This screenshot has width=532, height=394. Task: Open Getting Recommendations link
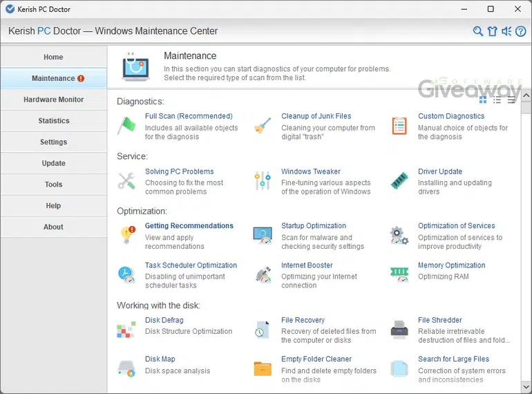pos(189,225)
